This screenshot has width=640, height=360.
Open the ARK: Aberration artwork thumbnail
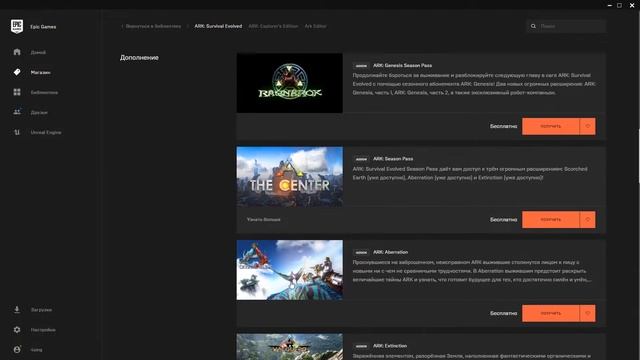[289, 270]
